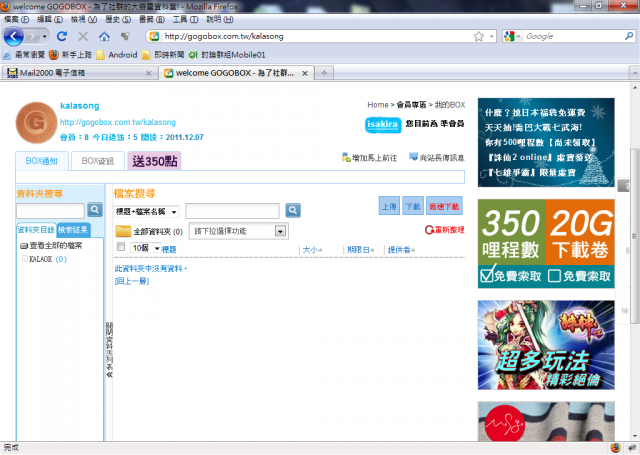The height and width of the screenshot is (455, 640).
Task: Open the View menu
Action: (84, 19)
